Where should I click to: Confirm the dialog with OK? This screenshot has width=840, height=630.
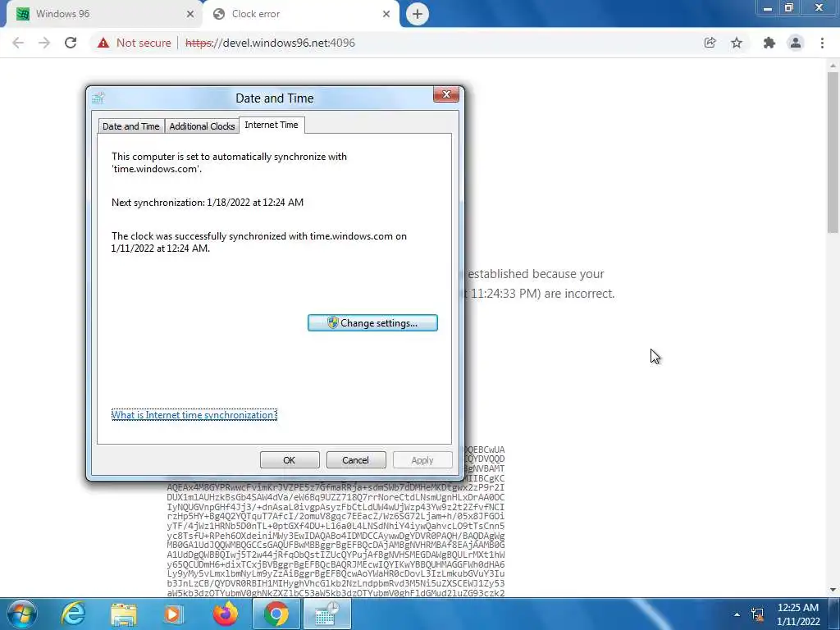tap(290, 460)
